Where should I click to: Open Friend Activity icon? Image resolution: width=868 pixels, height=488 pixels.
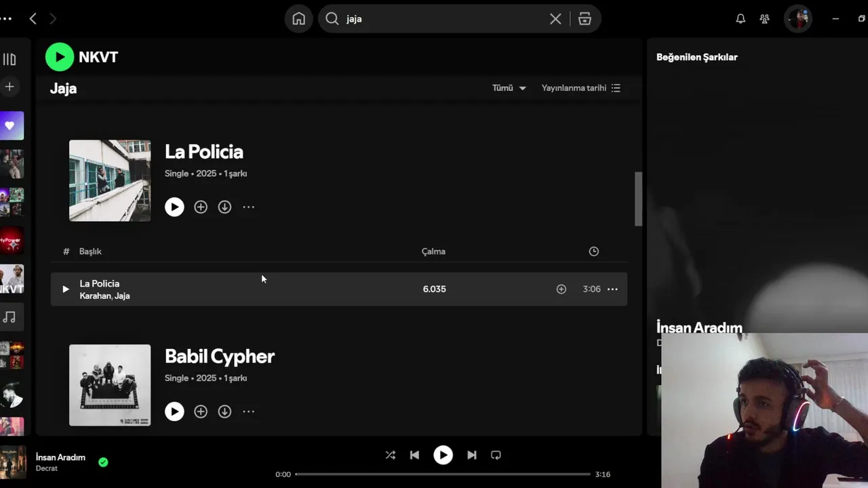coord(764,19)
